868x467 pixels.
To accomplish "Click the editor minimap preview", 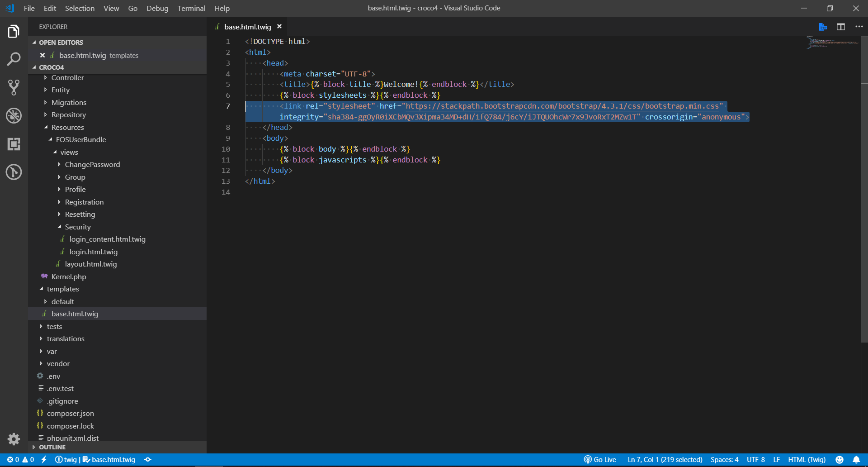I will 833,42.
